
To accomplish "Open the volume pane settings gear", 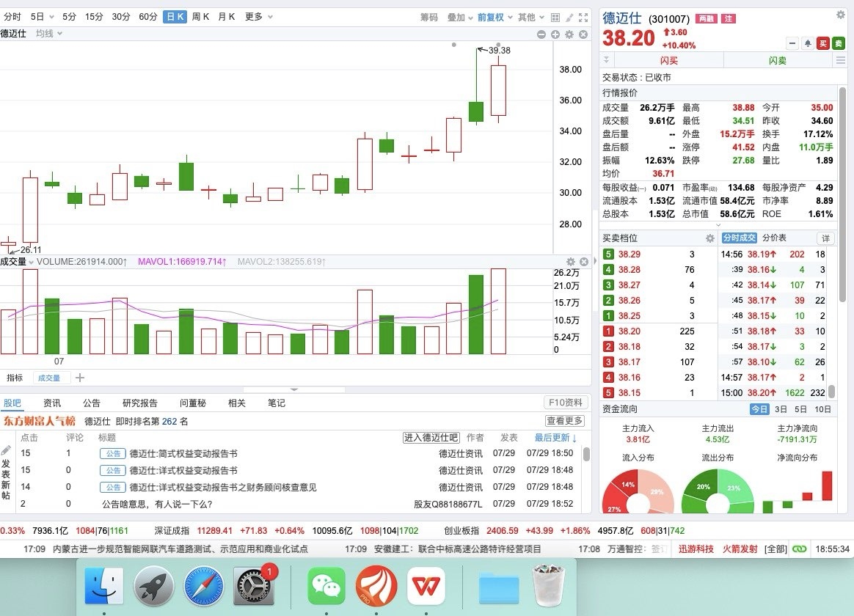I will pos(571,262).
